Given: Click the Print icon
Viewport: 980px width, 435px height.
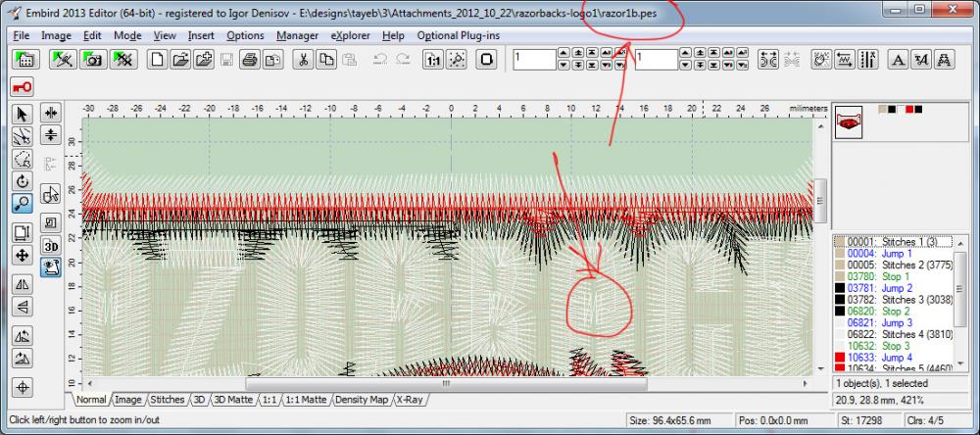Looking at the screenshot, I should (x=250, y=60).
